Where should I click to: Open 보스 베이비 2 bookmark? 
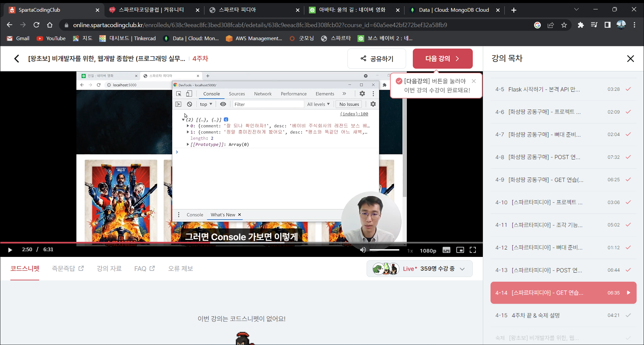pyautogui.click(x=385, y=38)
